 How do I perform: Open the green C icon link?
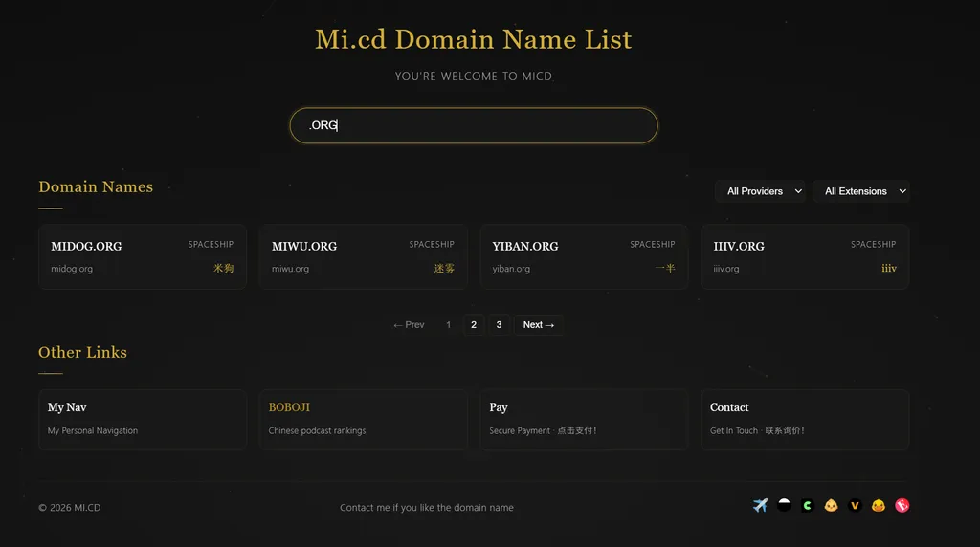807,505
